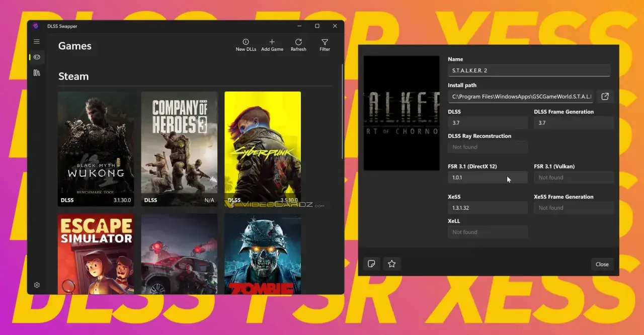The width and height of the screenshot is (644, 335).
Task: Click the Add Game plus button
Action: pyautogui.click(x=272, y=45)
